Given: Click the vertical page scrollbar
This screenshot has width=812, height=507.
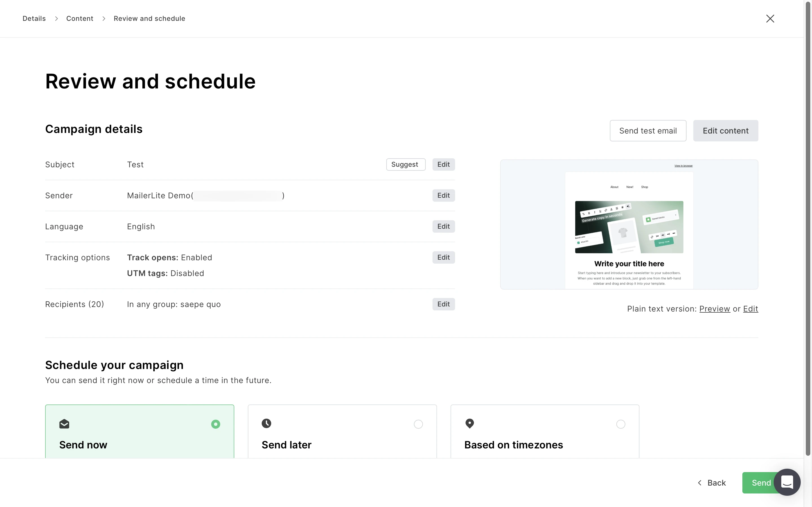Looking at the screenshot, I should [x=808, y=228].
